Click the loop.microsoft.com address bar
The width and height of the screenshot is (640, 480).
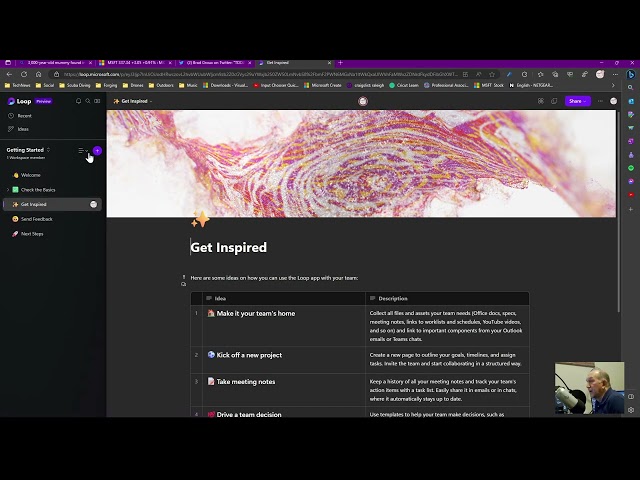pos(260,74)
